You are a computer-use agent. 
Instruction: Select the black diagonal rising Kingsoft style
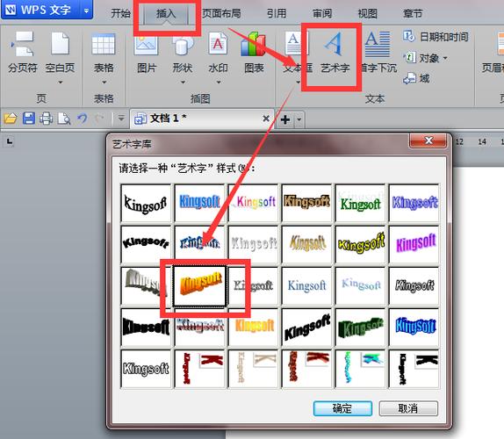point(307,327)
